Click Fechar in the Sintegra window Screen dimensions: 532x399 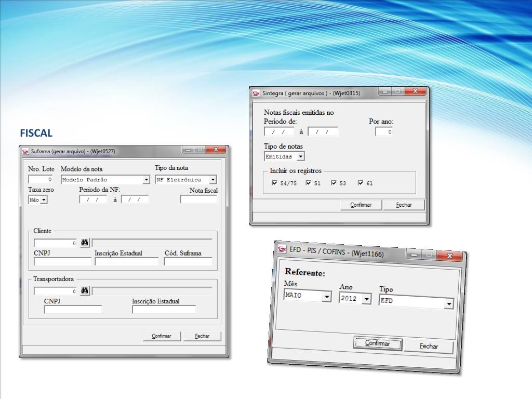pos(404,205)
